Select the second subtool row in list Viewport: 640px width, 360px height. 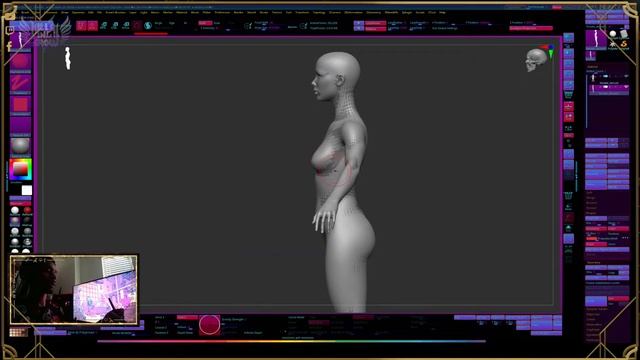[x=609, y=89]
